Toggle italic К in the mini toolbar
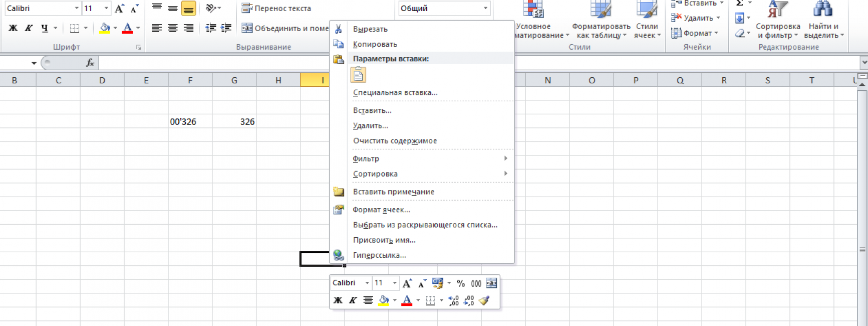 [x=353, y=300]
